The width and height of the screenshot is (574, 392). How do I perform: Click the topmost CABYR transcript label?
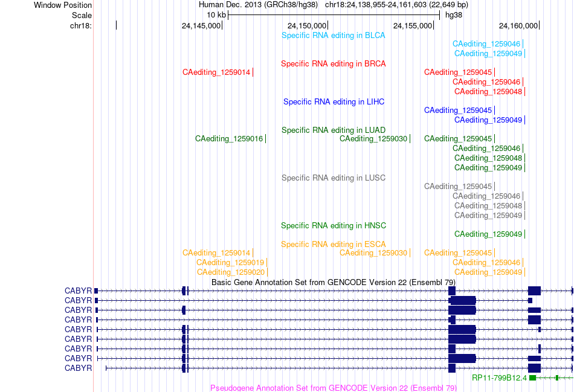coord(79,291)
